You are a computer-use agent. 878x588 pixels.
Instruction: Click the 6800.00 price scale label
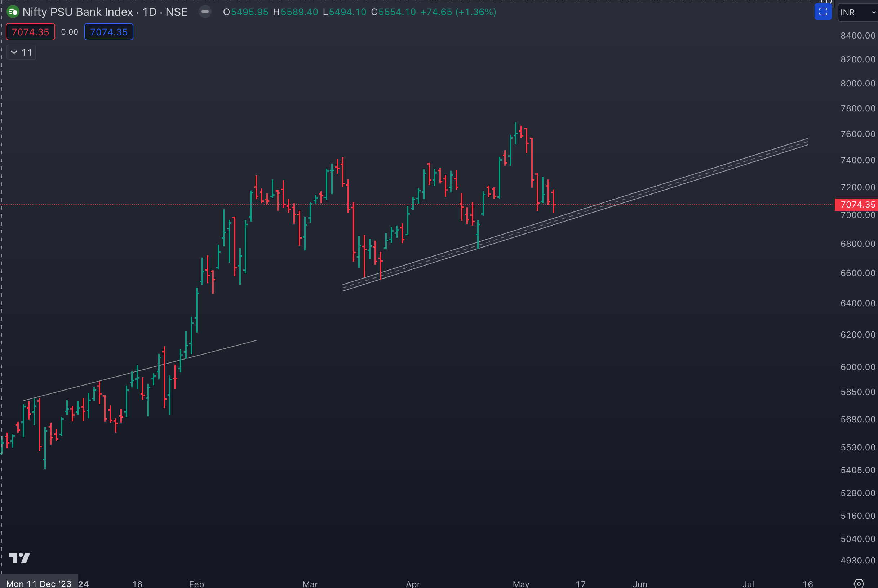point(858,244)
